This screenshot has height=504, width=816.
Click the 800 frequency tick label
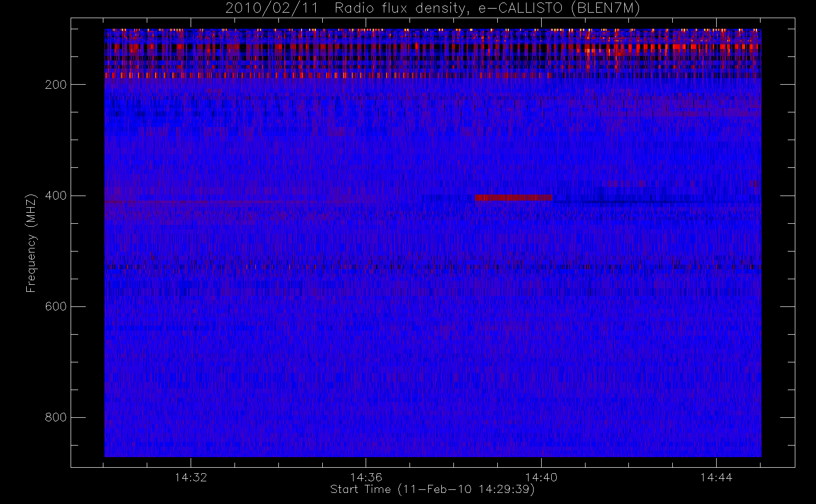[x=56, y=417]
